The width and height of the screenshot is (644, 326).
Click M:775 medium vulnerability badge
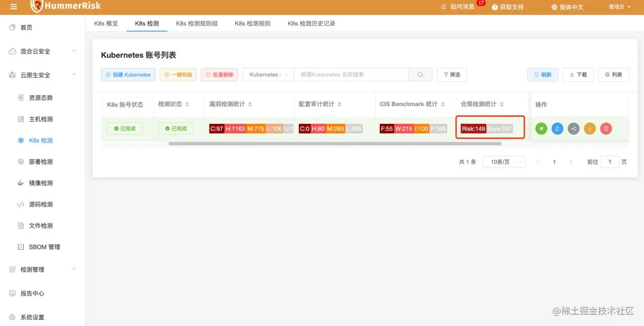(x=256, y=129)
